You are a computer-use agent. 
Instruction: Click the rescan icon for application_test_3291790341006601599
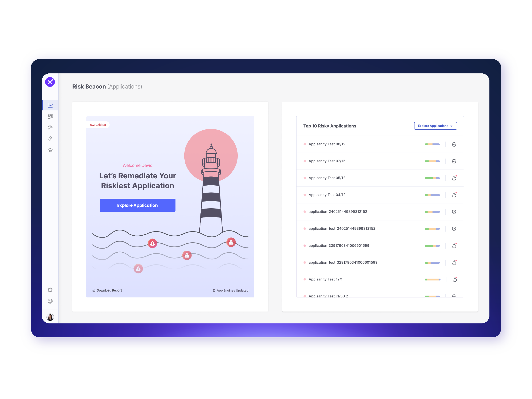point(454,262)
